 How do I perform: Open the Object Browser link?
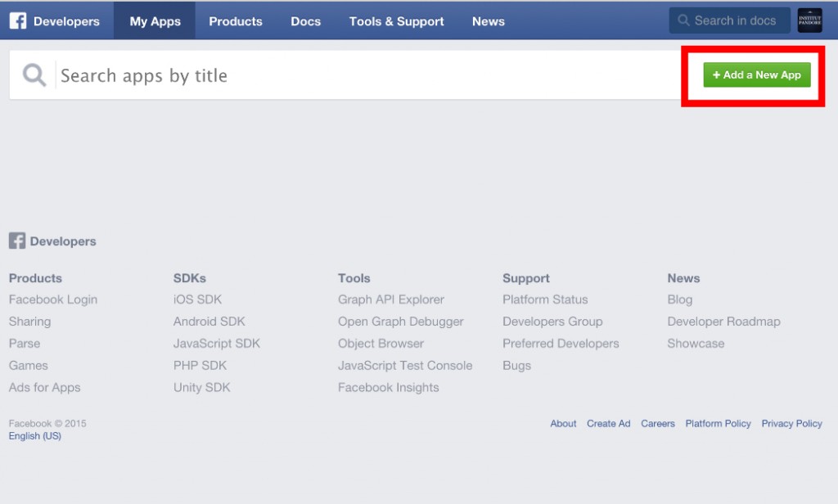[x=381, y=344]
